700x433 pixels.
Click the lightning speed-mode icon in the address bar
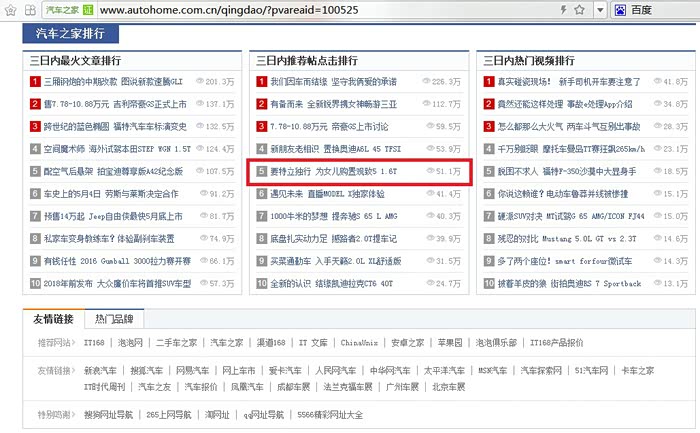[x=563, y=10]
